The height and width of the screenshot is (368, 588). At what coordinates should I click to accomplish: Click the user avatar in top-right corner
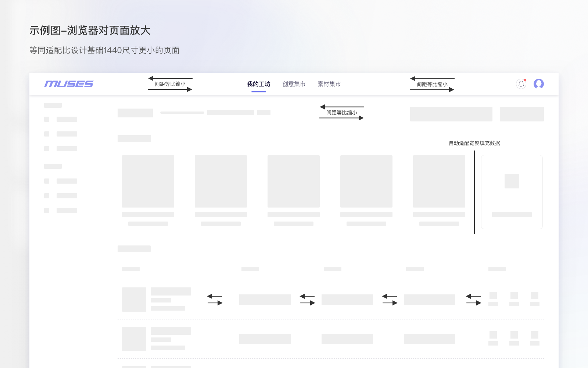539,84
